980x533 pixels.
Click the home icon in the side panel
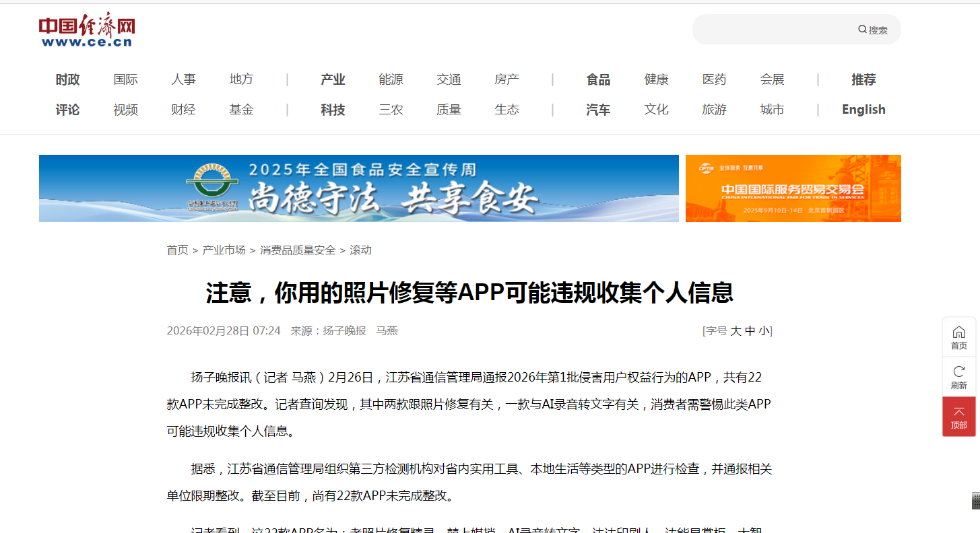click(958, 336)
